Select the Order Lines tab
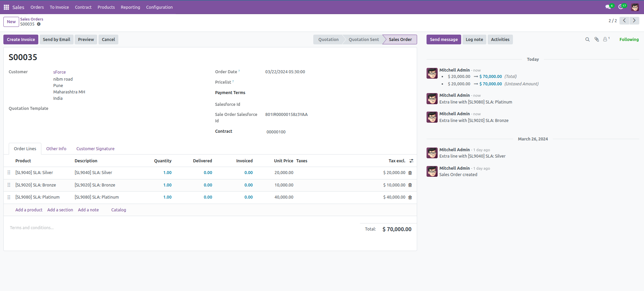Viewport: 644px width, 291px height. point(25,149)
